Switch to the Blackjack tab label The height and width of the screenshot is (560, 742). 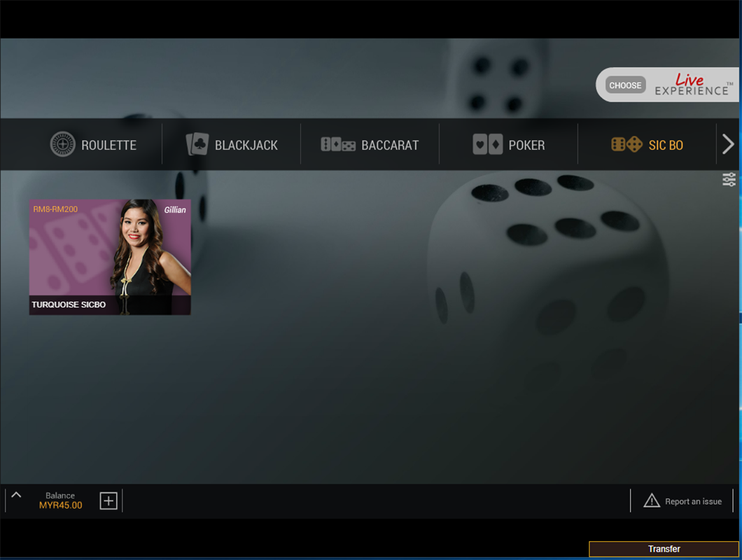(246, 145)
